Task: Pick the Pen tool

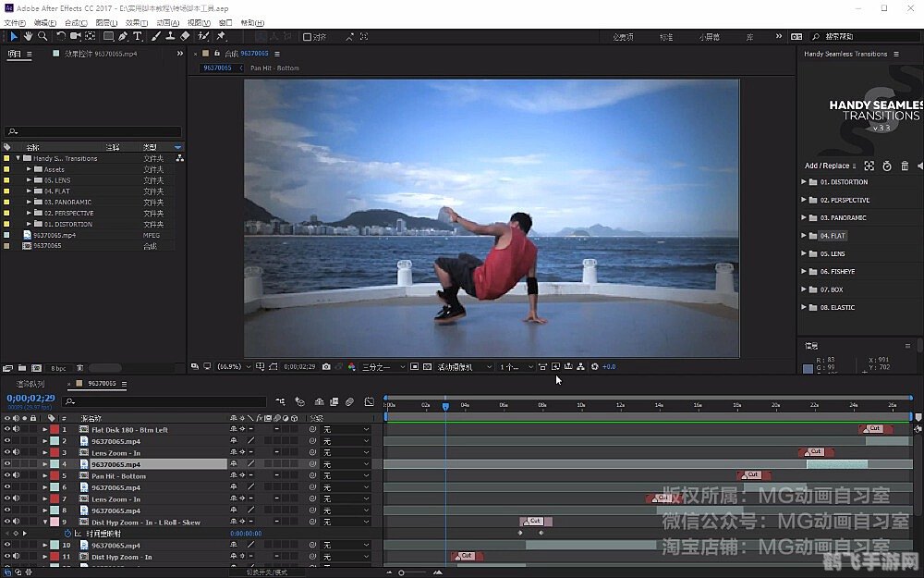Action: click(x=123, y=36)
